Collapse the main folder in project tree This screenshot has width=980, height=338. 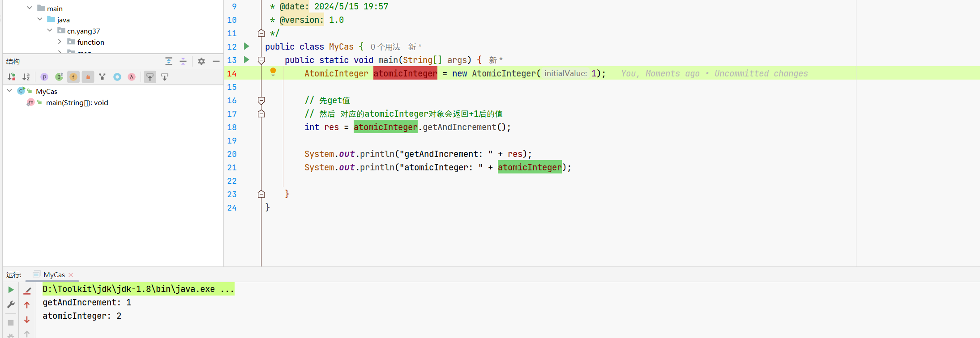(30, 8)
